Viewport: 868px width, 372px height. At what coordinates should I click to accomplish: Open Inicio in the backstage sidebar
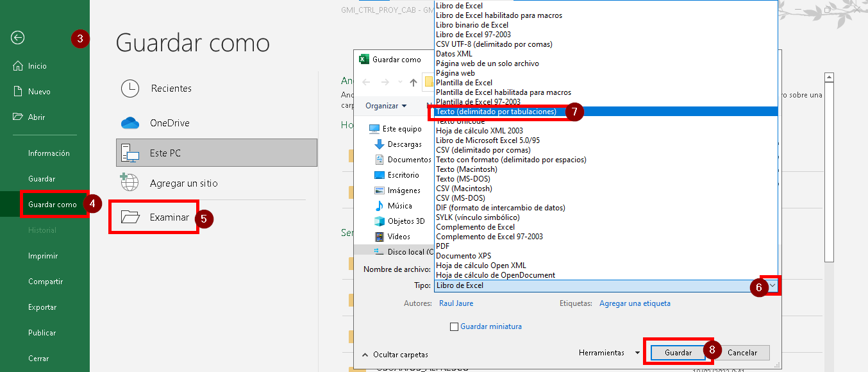pos(30,66)
